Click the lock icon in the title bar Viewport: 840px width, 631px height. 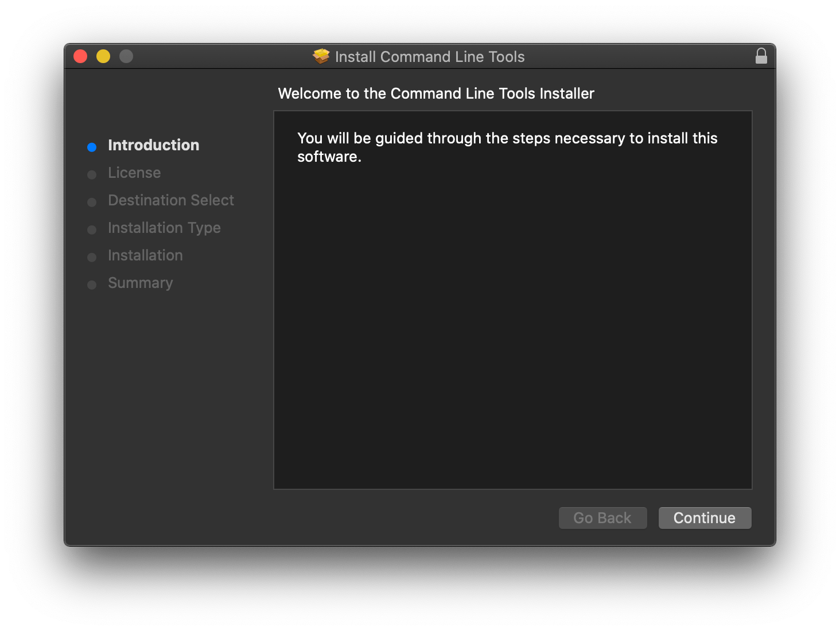(x=761, y=56)
